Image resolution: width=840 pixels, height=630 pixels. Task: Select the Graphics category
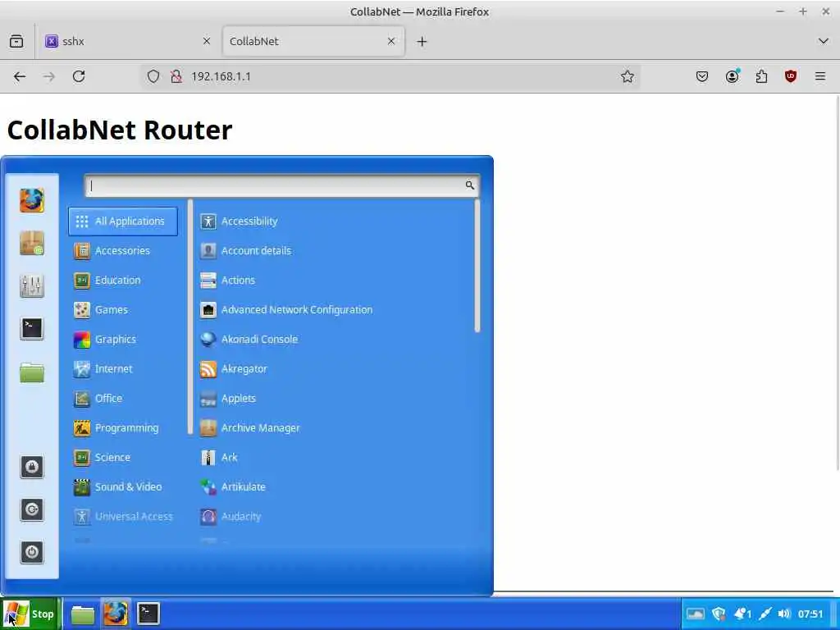(123, 339)
